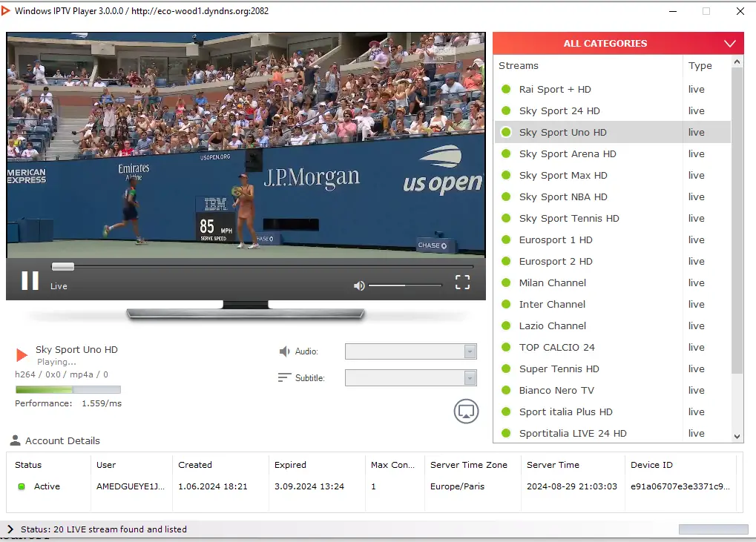Adjust the volume slider
The width and height of the screenshot is (756, 542).
[405, 285]
